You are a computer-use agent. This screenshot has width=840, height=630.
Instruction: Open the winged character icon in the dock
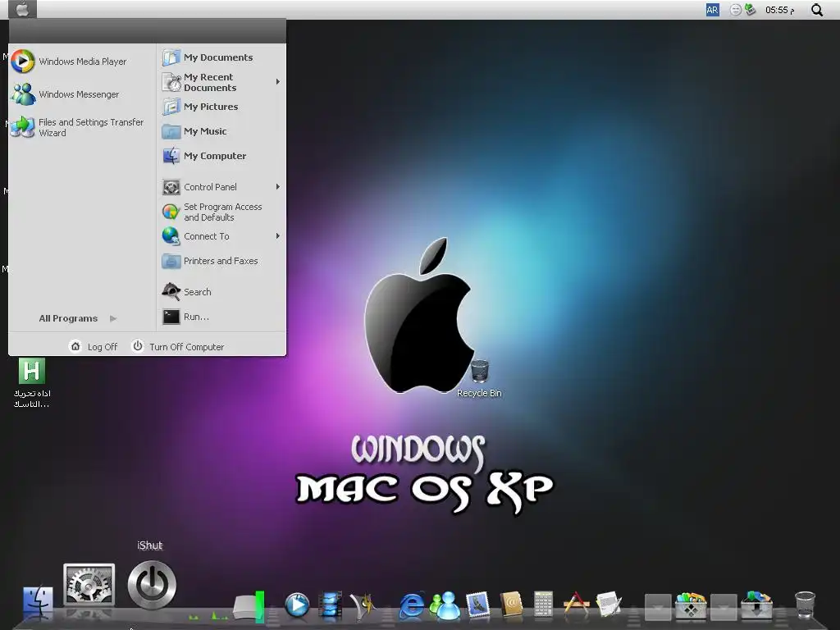363,605
